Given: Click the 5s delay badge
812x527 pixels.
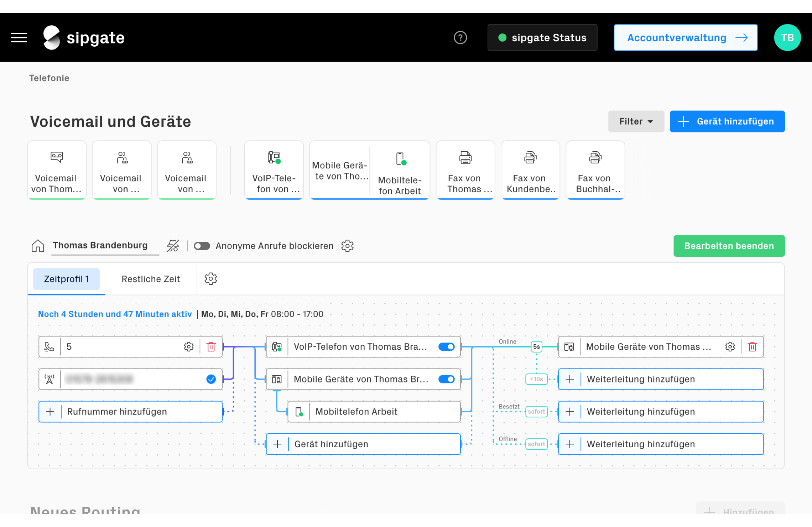Looking at the screenshot, I should coord(536,346).
